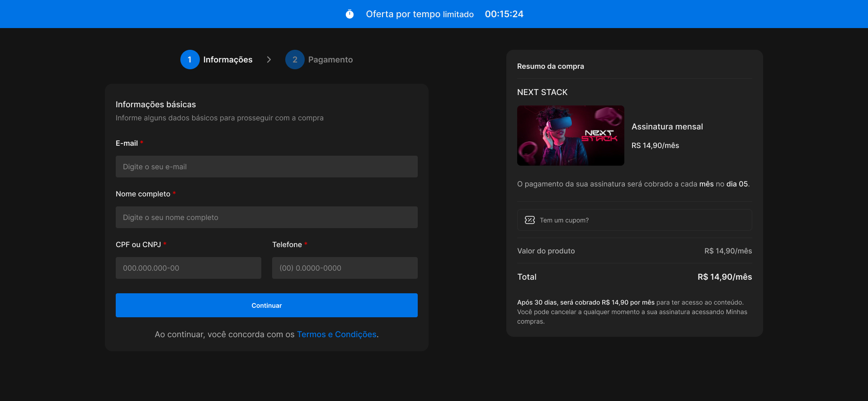
Task: Click the coupon ticket icon
Action: click(x=530, y=220)
